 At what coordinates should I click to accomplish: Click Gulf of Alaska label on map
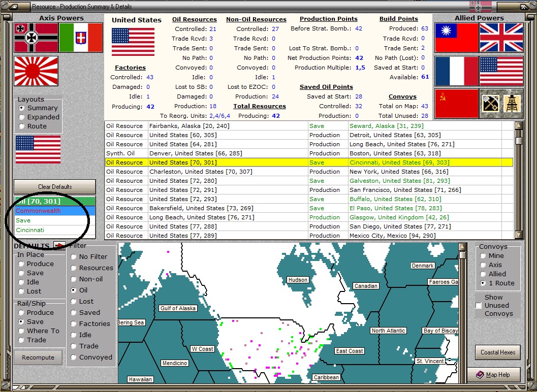coord(178,308)
